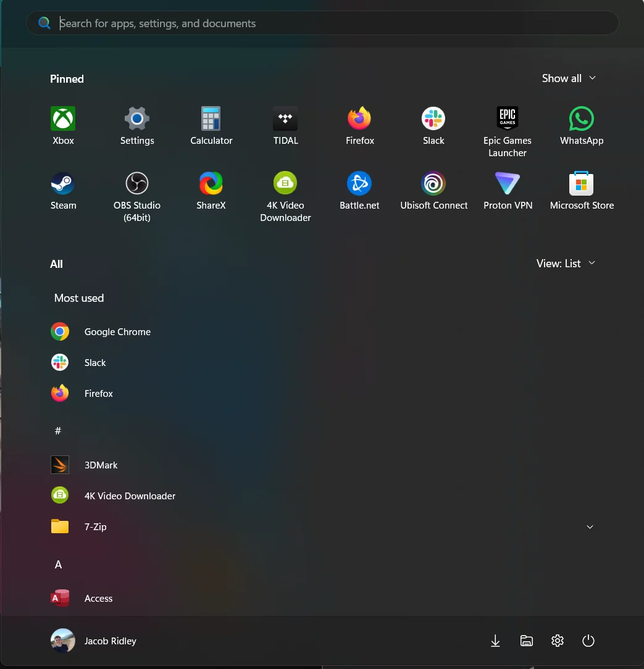The height and width of the screenshot is (669, 644).
Task: Launch OBS Studio (64bit)
Action: coord(137,197)
